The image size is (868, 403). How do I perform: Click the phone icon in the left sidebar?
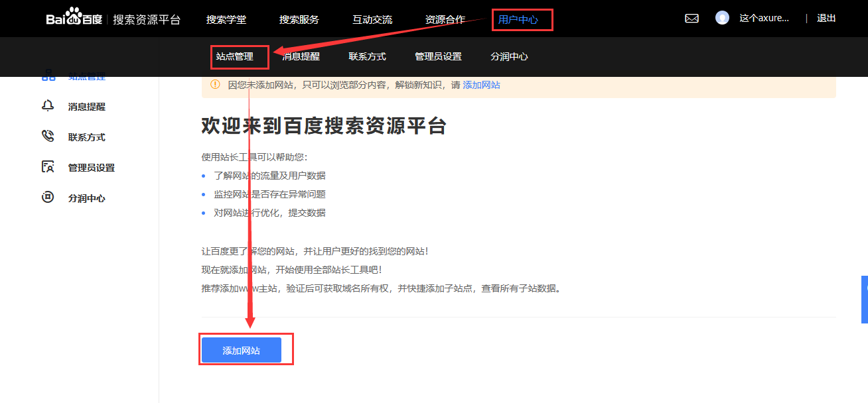click(48, 137)
